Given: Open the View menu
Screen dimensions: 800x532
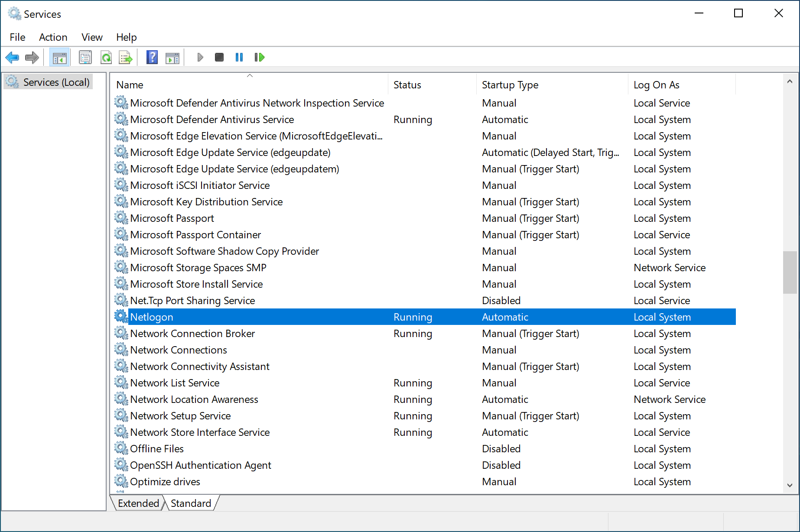Looking at the screenshot, I should click(x=92, y=37).
